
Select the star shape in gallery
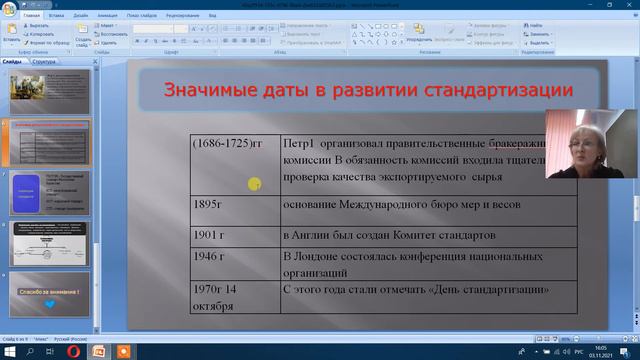(x=394, y=42)
